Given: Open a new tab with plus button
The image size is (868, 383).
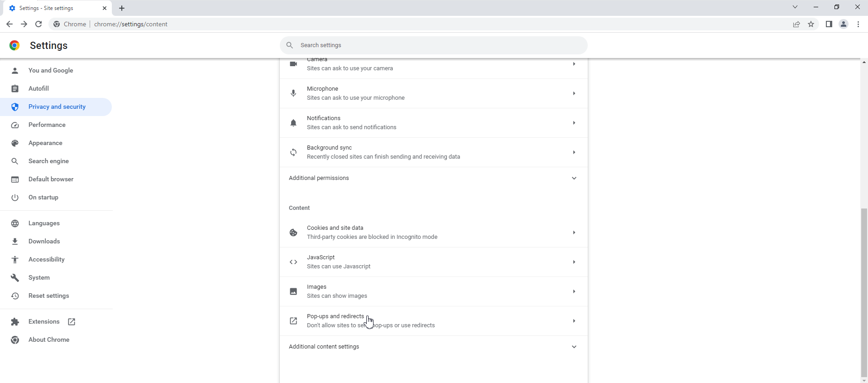Looking at the screenshot, I should (122, 8).
